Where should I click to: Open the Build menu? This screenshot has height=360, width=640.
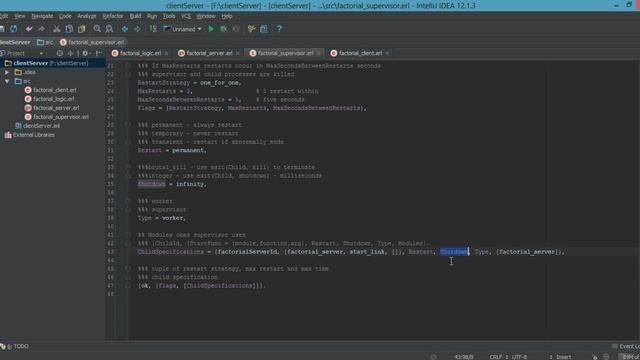135,16
